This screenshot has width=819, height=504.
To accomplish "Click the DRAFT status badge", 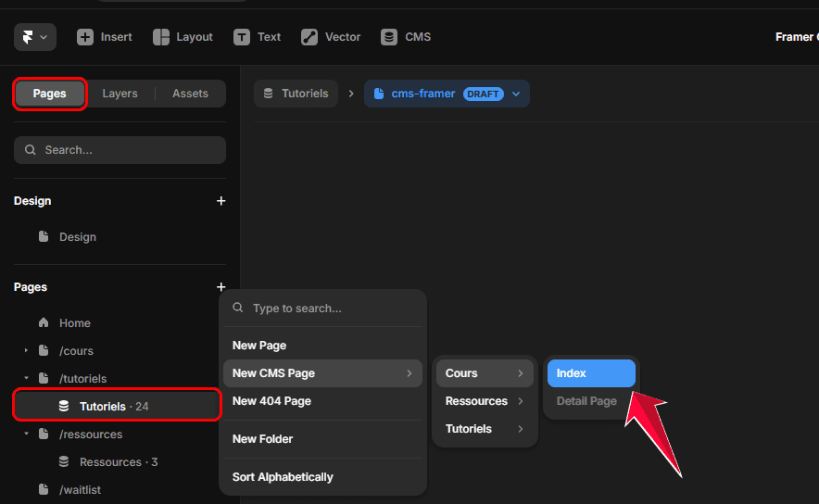I will pos(483,94).
